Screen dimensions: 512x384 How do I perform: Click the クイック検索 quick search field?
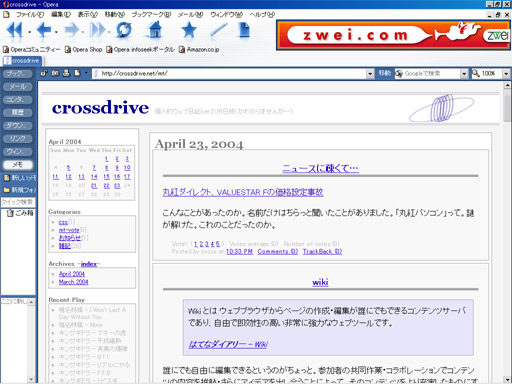pyautogui.click(x=18, y=202)
